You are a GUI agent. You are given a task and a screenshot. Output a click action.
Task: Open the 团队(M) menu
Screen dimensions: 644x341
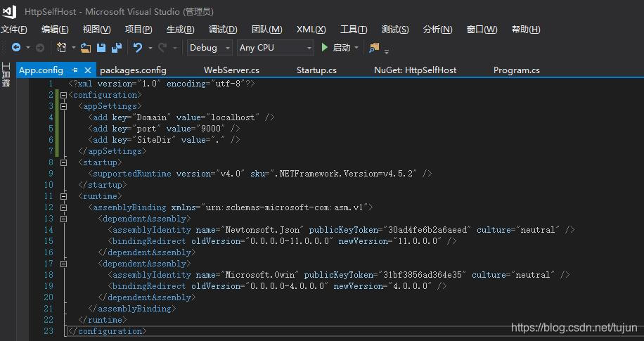(267, 30)
